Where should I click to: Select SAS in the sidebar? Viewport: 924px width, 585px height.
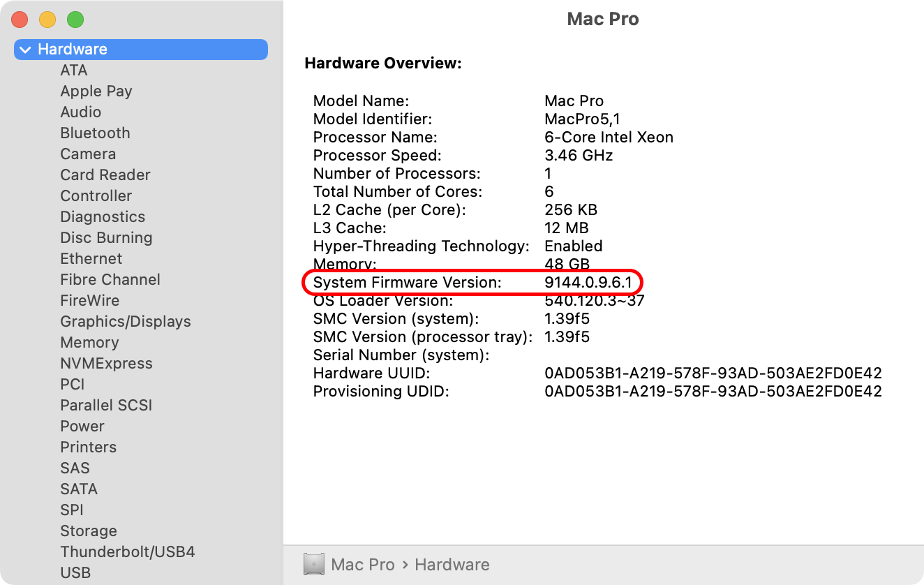click(75, 468)
